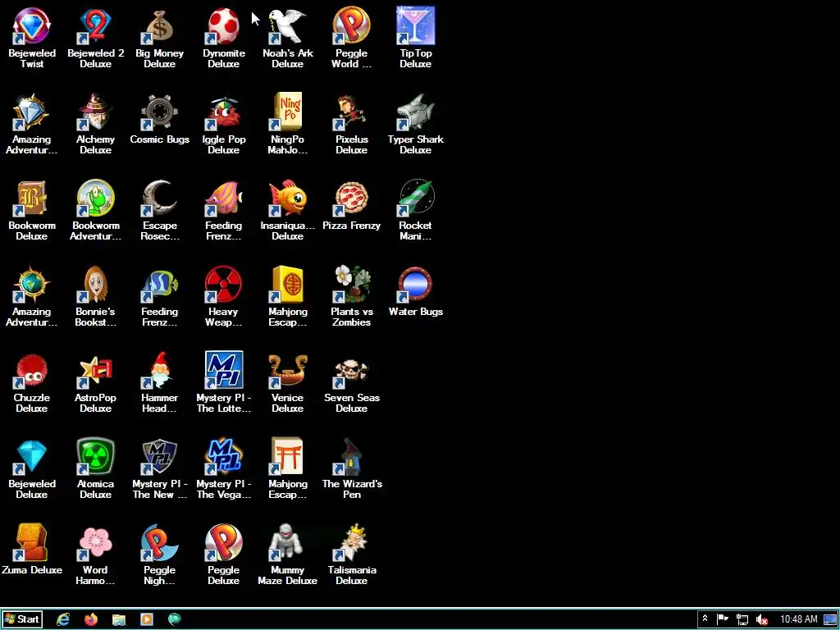Screen dimensions: 840x630
Task: Open Windows Media Player in taskbar
Action: [x=147, y=619]
